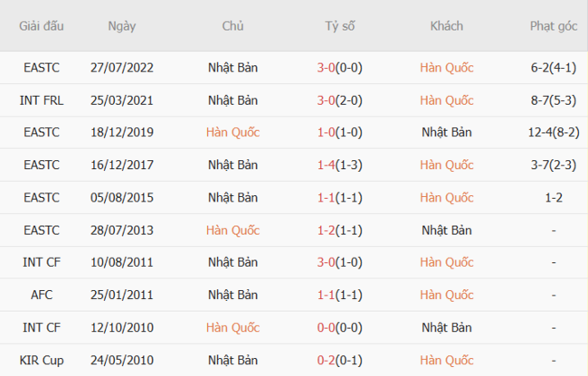Select the Phạt góc column header

click(x=553, y=26)
